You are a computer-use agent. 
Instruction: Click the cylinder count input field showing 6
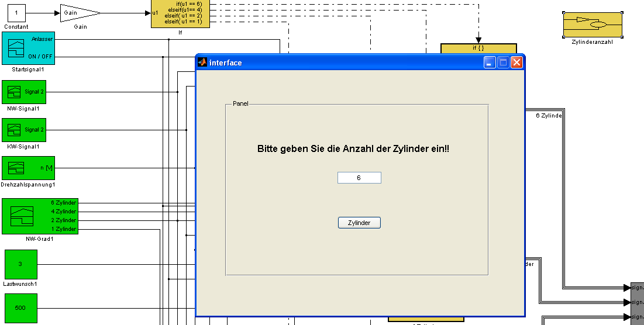pos(359,178)
